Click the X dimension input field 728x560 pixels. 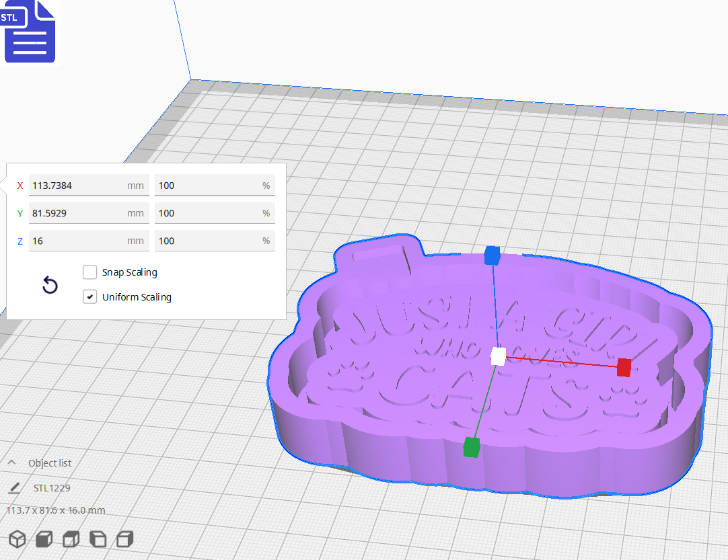88,186
